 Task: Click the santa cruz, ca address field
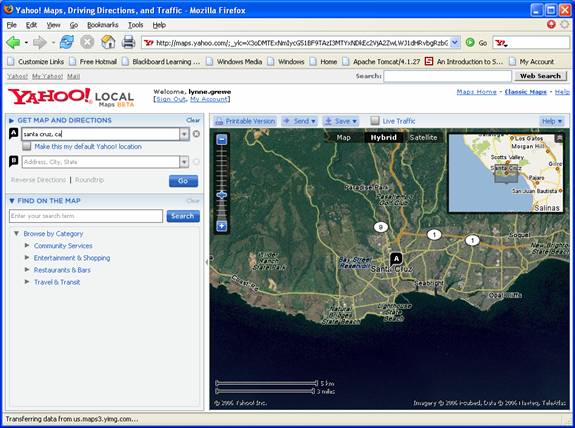pos(100,134)
